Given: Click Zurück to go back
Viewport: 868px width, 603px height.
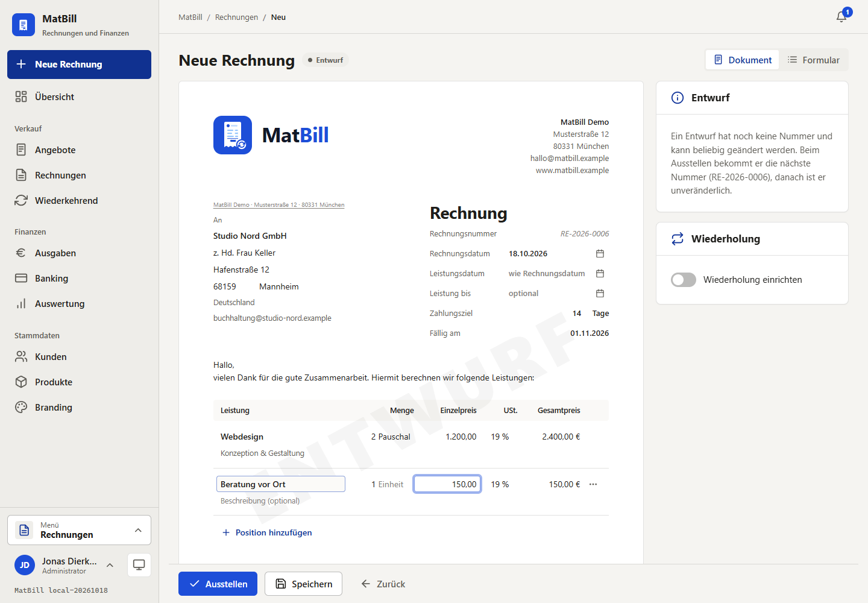Looking at the screenshot, I should tap(383, 584).
